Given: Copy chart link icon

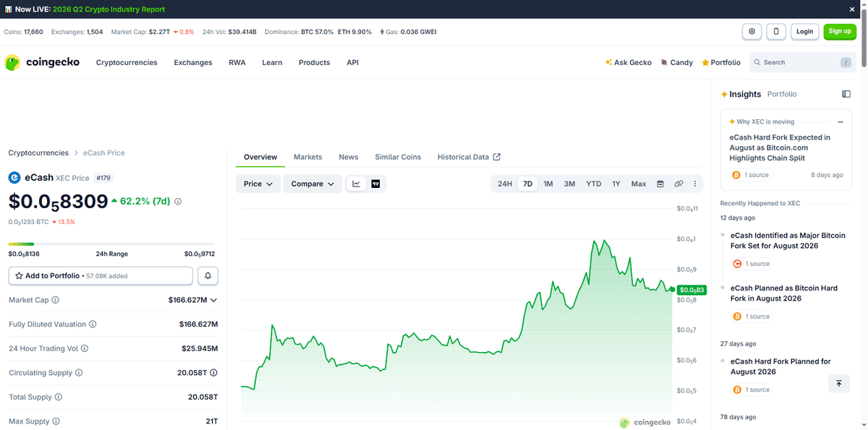Looking at the screenshot, I should pos(678,184).
